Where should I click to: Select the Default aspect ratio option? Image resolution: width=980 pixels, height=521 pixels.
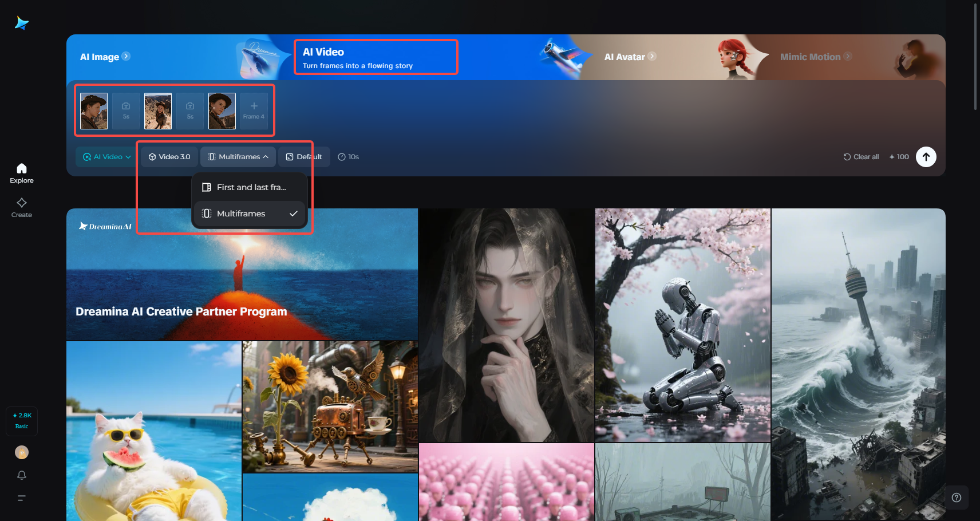[303, 156]
